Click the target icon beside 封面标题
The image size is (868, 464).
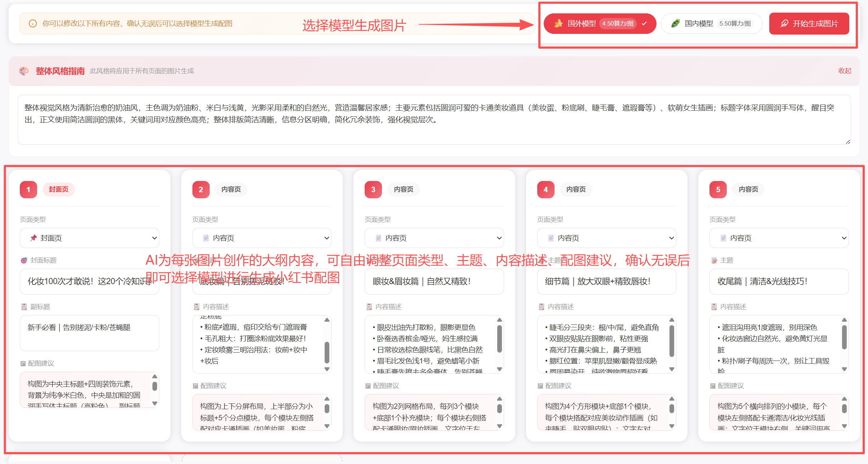24,260
